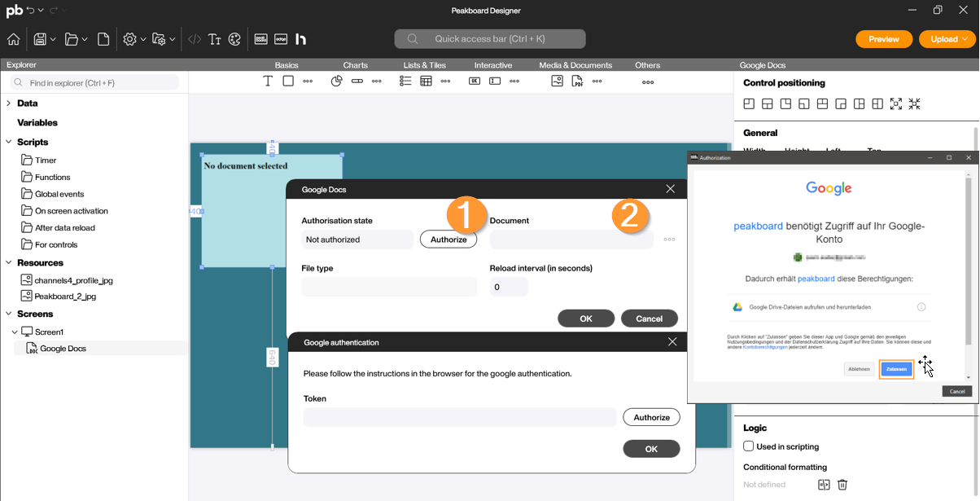Add a pie chart control
The width and height of the screenshot is (980, 501).
[x=336, y=81]
